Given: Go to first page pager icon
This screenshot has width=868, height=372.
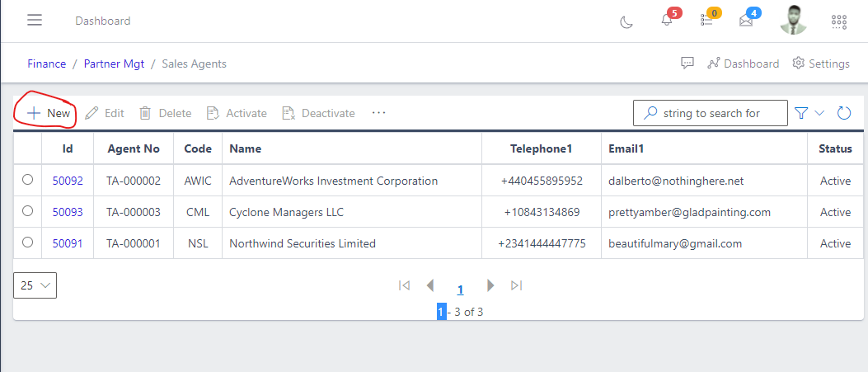Looking at the screenshot, I should coord(404,285).
